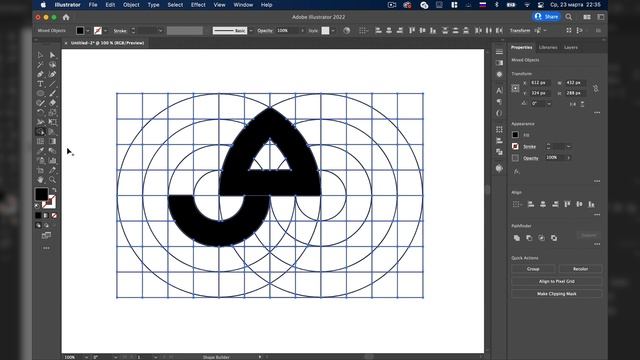Open the stroke weight dropdown in Properties
This screenshot has width=640, height=360.
pyautogui.click(x=569, y=146)
